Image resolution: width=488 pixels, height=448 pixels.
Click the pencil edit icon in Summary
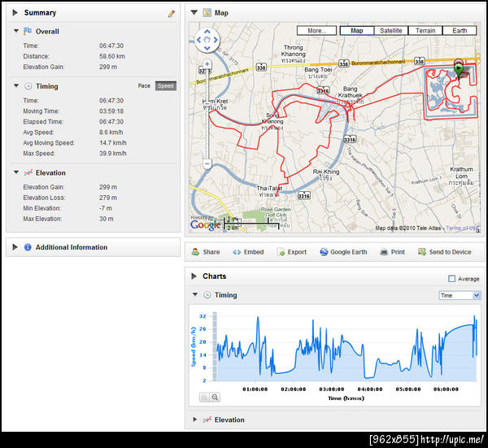[x=171, y=13]
